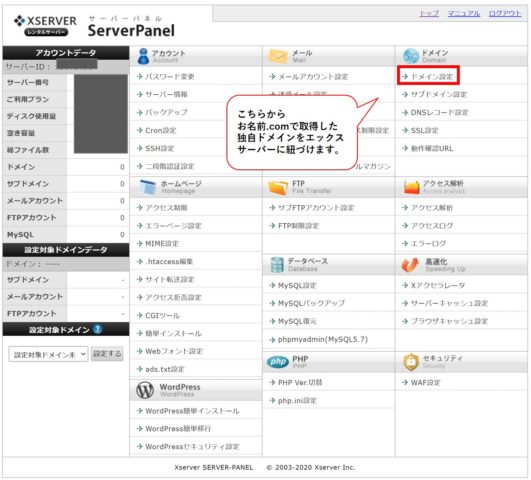The image size is (531, 480).
Task: Click the PHP section logo icon
Action: (x=278, y=362)
